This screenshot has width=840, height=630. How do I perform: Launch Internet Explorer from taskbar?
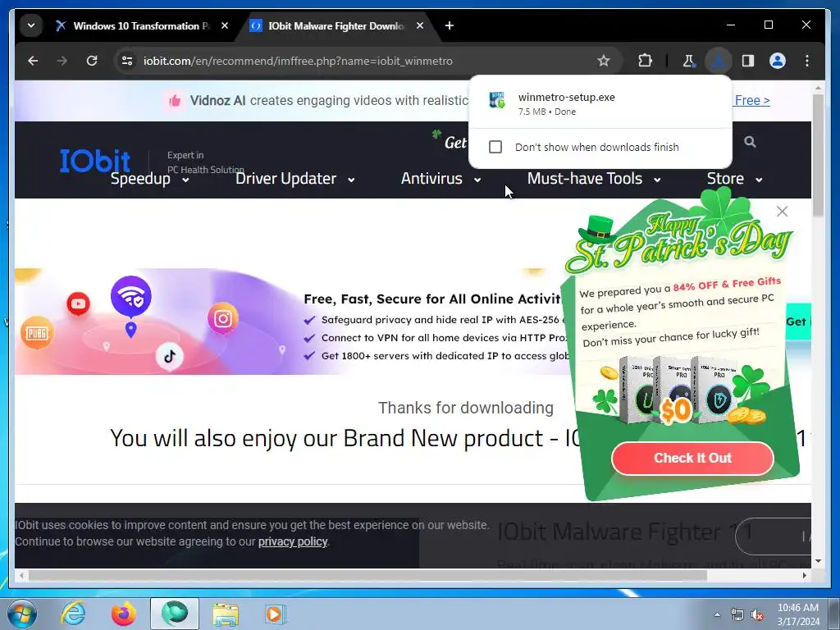coord(73,614)
